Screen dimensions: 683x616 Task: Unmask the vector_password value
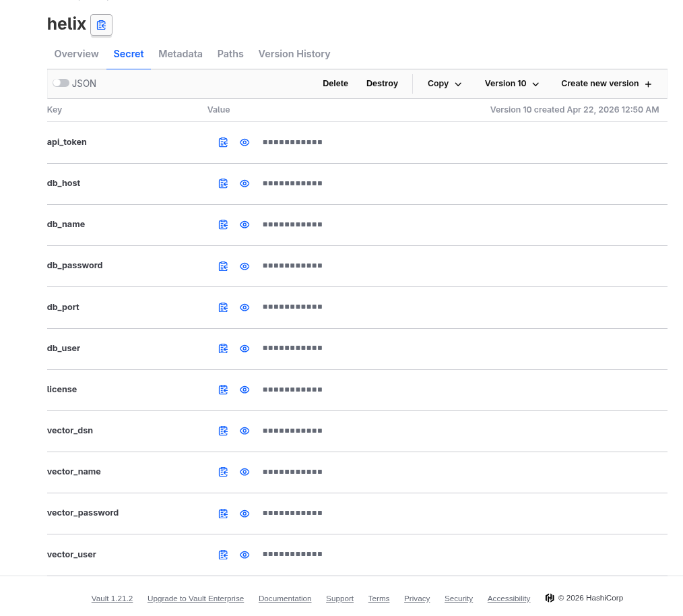pyautogui.click(x=245, y=514)
